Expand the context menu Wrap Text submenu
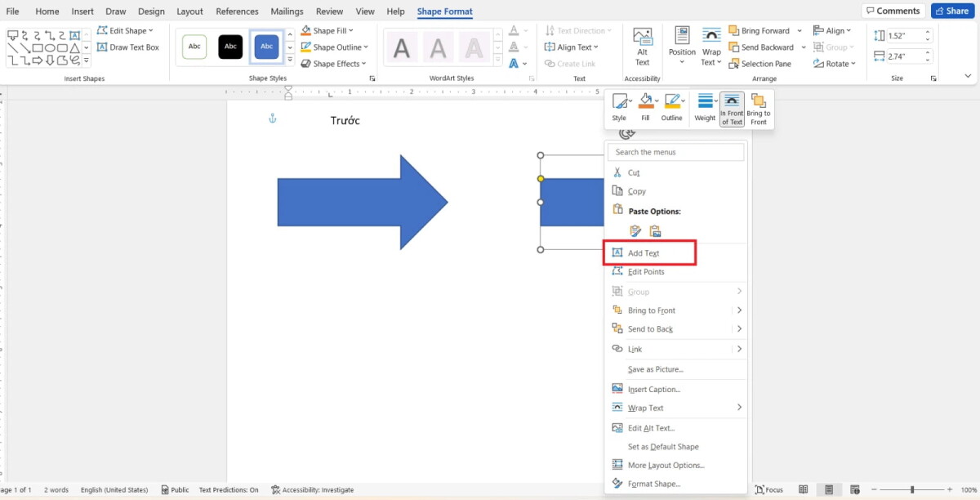980x500 pixels. tap(739, 408)
